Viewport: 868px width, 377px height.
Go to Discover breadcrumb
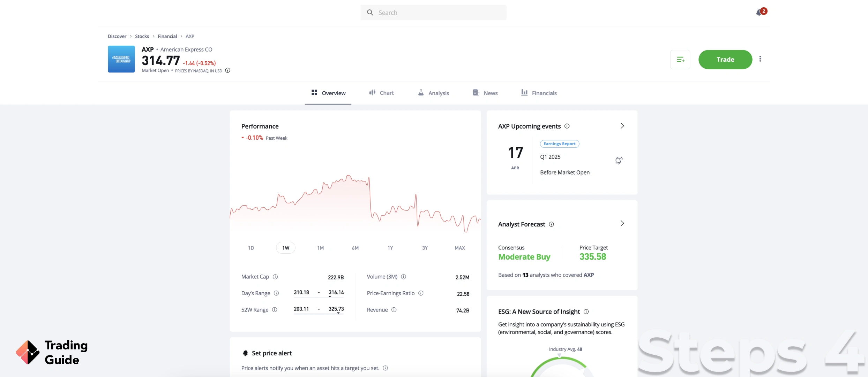coord(117,36)
